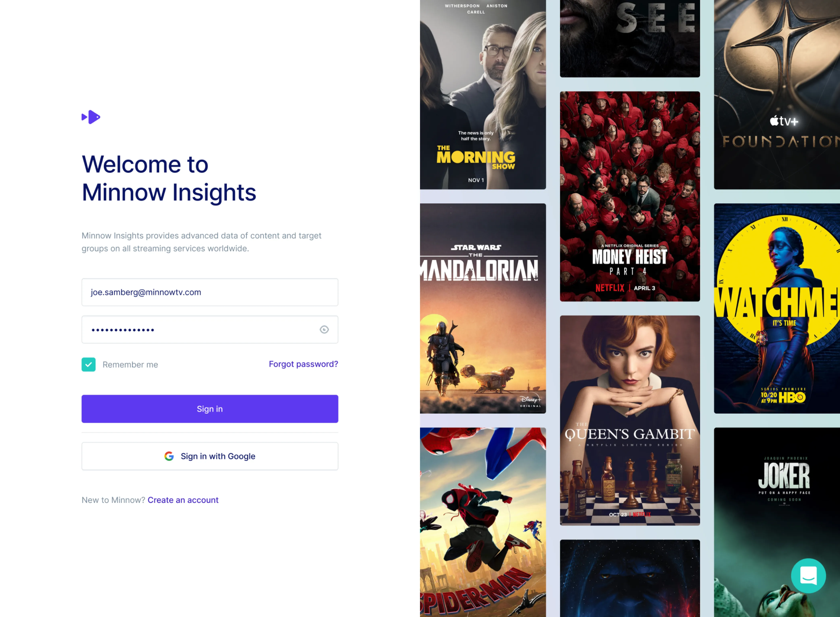Viewport: 840px width, 617px height.
Task: Click the Sign in button
Action: point(210,409)
